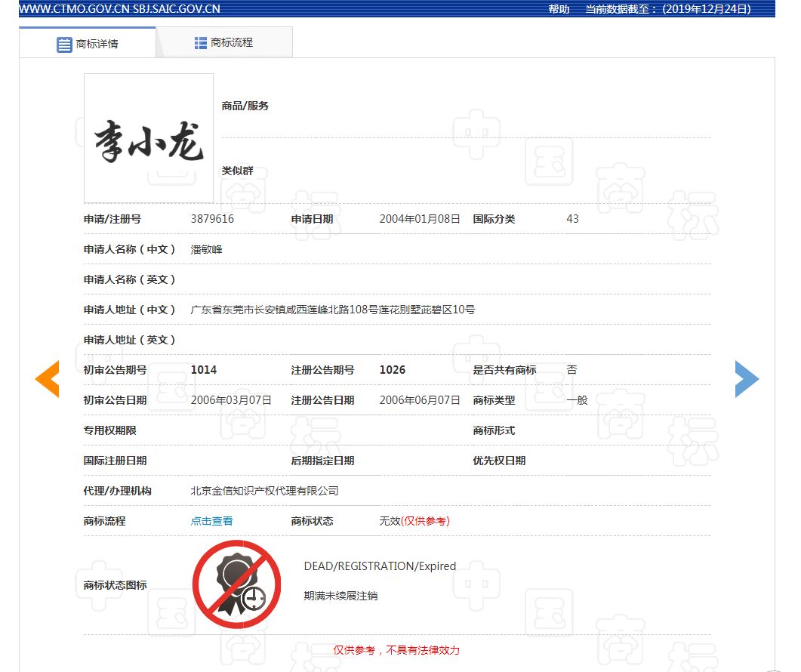Screen dimensions: 801x672
Task: Go to the previous trademark with the orange arrow
Action: click(47, 379)
